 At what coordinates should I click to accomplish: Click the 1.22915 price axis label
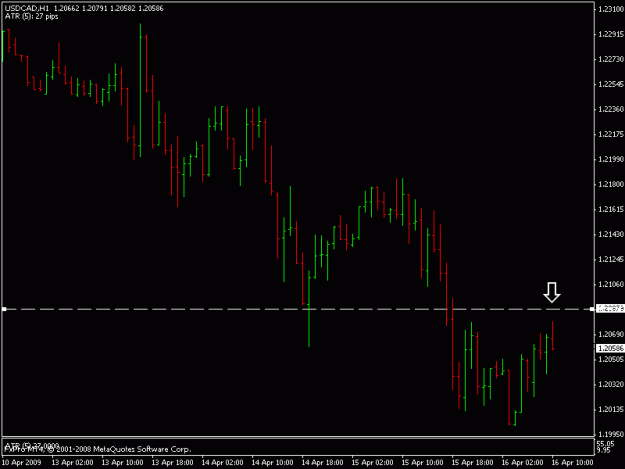611,34
